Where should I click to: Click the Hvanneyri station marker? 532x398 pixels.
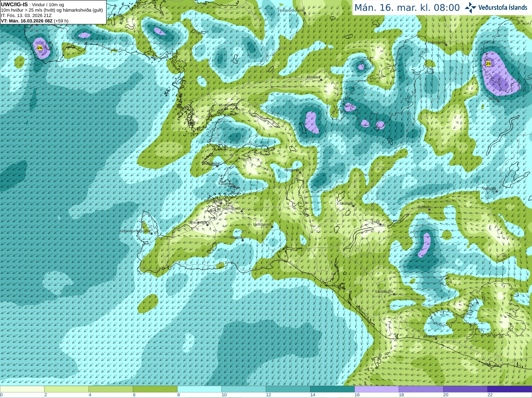tap(236, 108)
